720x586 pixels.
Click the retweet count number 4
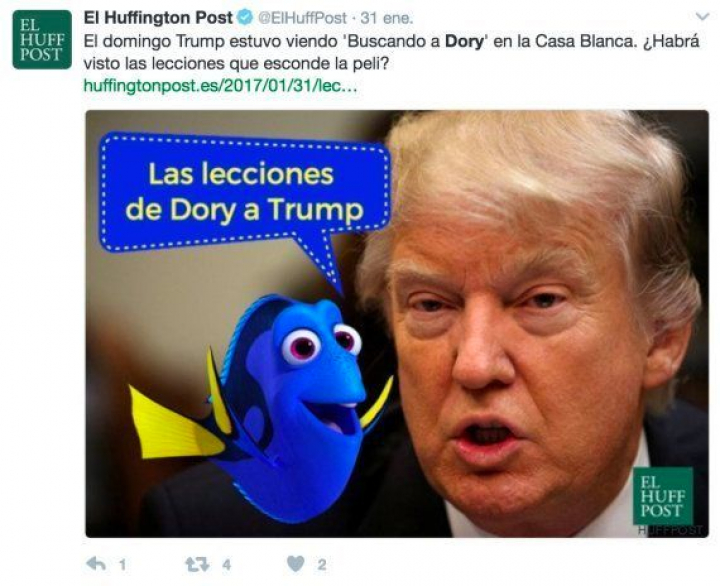(227, 565)
